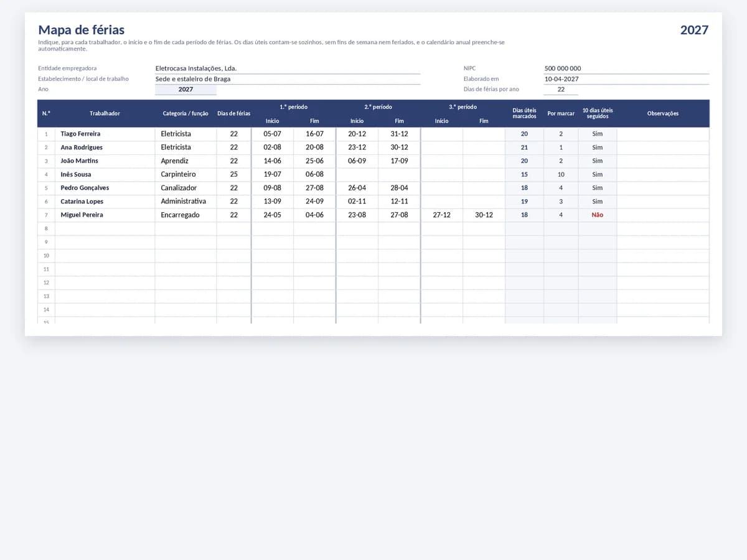The height and width of the screenshot is (560, 747).
Task: Select Miguel Pereira's third-period start 27-12
Action: (x=442, y=215)
